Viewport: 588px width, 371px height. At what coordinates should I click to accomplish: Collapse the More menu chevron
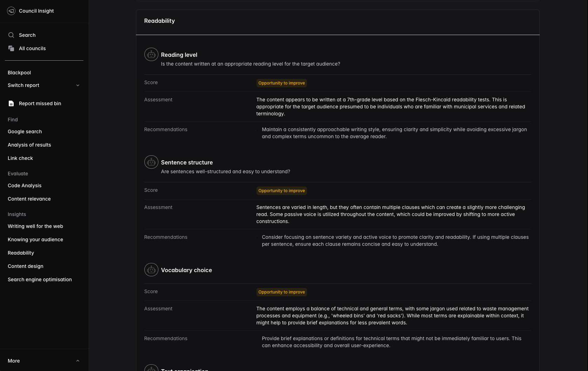pos(78,361)
